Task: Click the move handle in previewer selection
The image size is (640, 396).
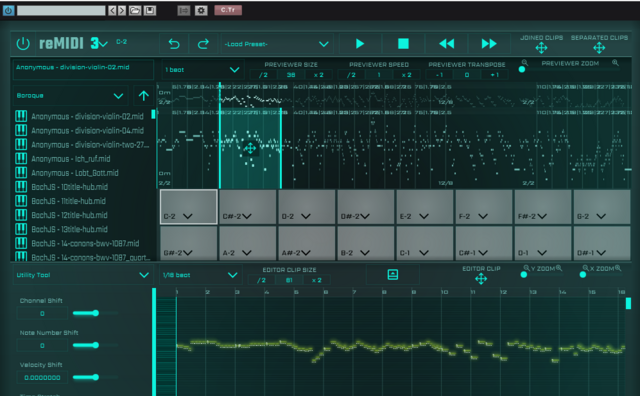Action: [x=250, y=148]
